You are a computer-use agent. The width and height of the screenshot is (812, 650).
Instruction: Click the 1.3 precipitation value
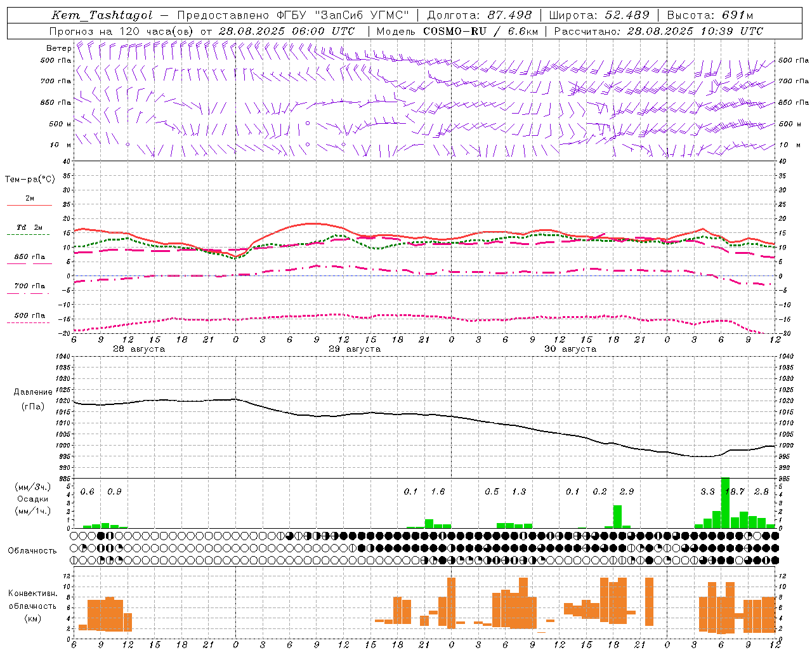click(519, 492)
